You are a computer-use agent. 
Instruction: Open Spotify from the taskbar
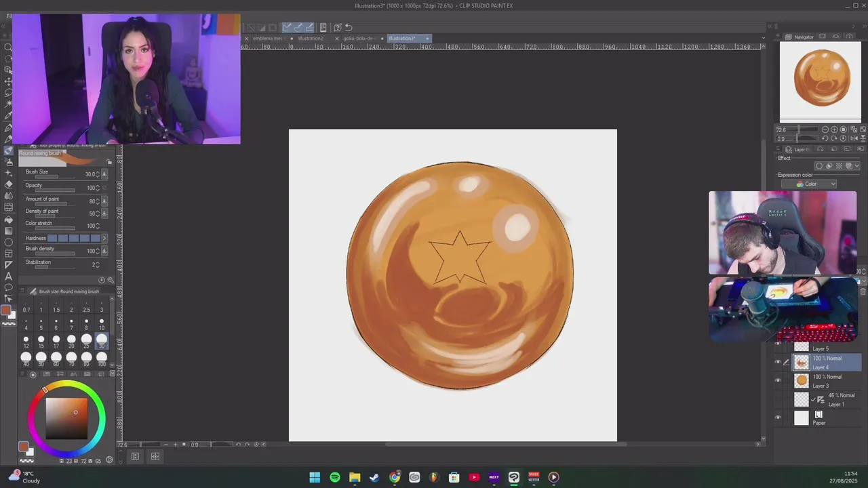tap(335, 477)
